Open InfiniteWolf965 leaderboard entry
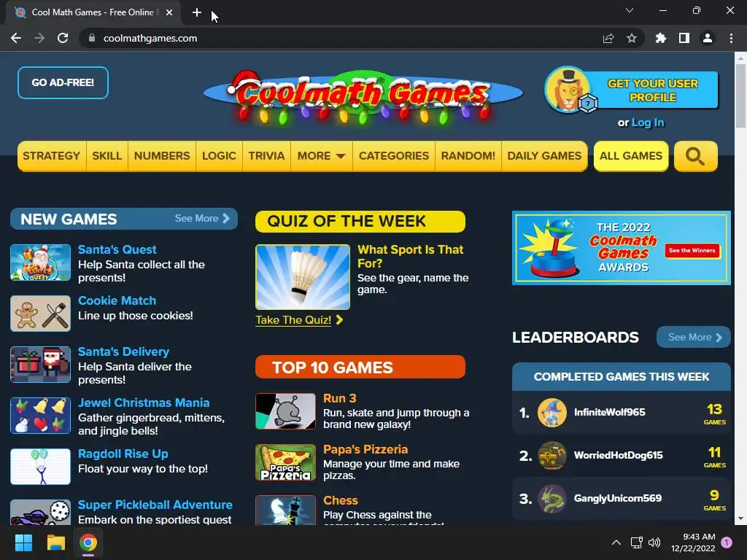This screenshot has height=560, width=747. [x=622, y=413]
